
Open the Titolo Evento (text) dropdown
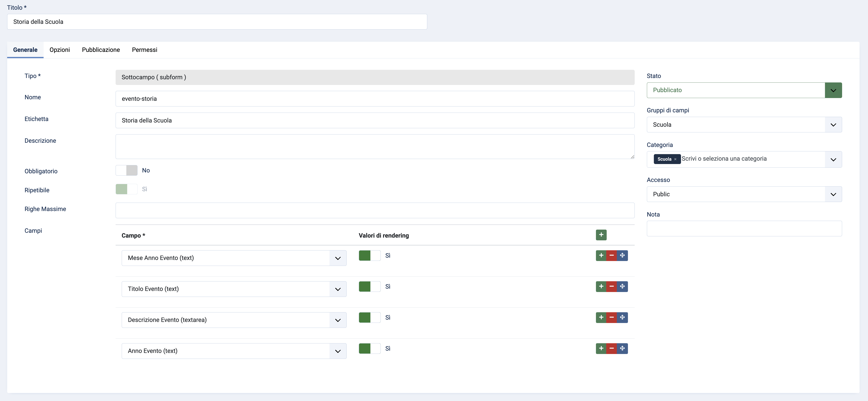click(x=234, y=289)
